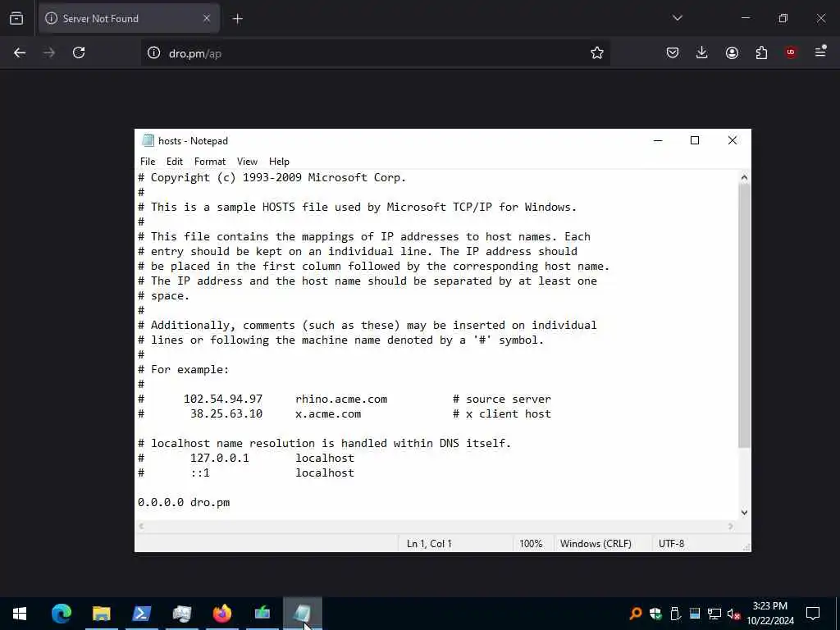The height and width of the screenshot is (630, 840).
Task: Restore down the Firefox window
Action: coord(783,18)
